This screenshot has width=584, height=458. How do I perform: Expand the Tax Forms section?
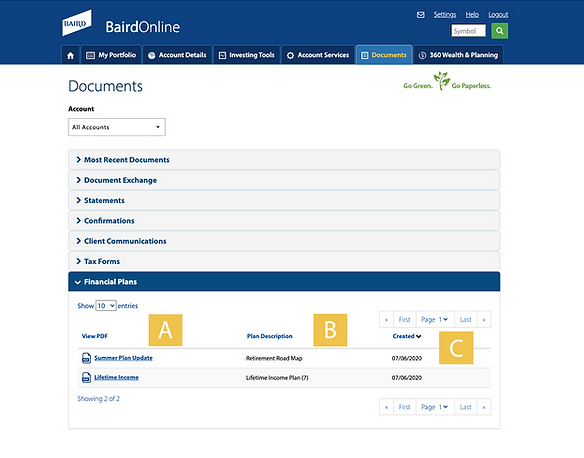284,261
